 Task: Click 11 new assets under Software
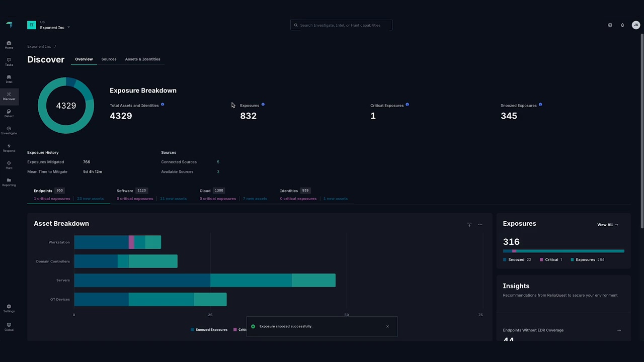(x=173, y=199)
